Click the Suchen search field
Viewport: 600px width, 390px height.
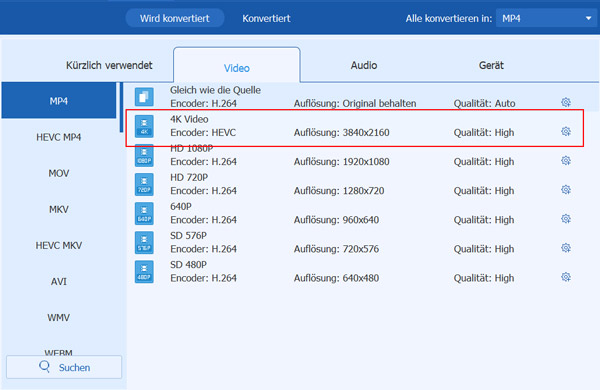point(64,367)
